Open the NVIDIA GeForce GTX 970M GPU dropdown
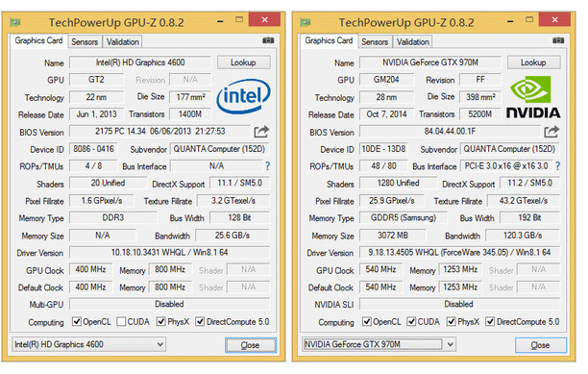The width and height of the screenshot is (588, 374). (x=380, y=344)
